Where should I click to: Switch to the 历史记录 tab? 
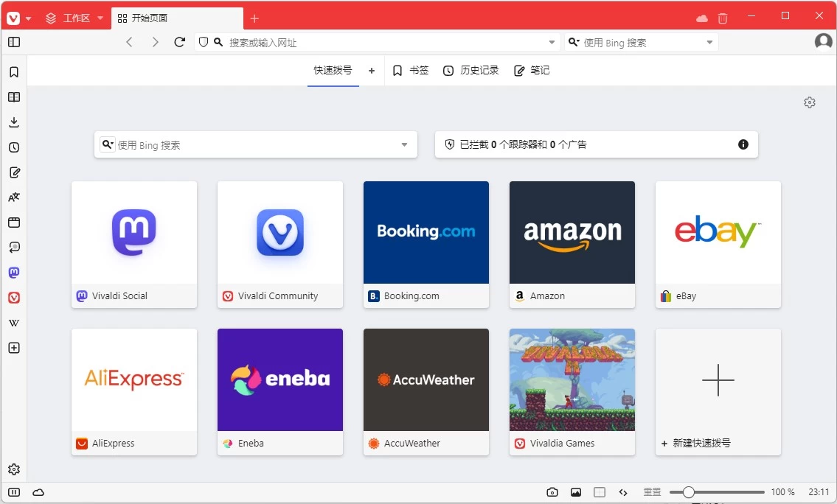tap(470, 70)
